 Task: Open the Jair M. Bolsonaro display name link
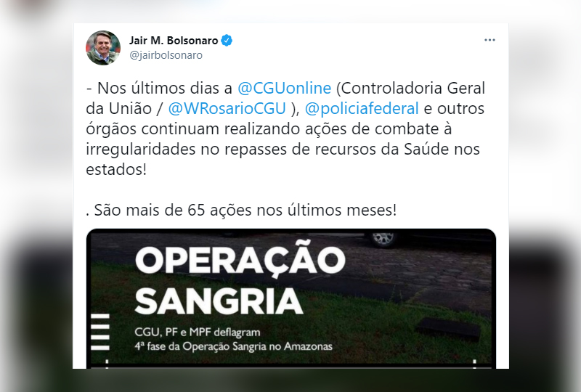pos(174,41)
